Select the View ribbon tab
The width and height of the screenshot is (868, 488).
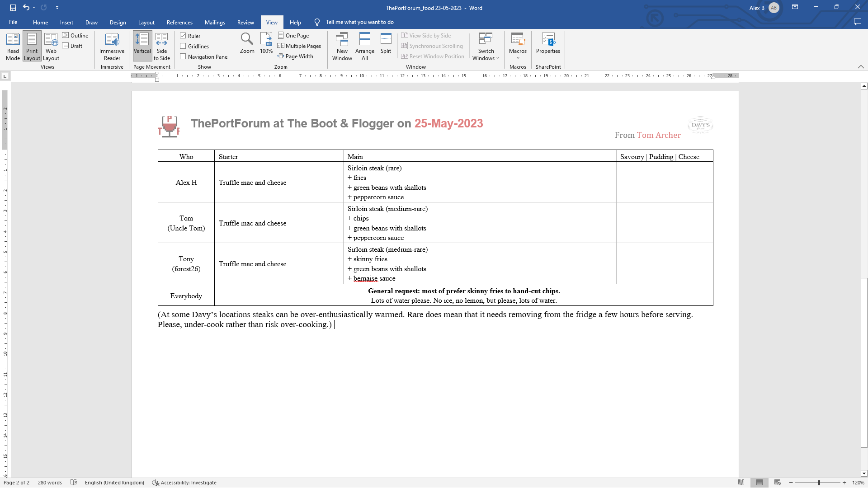click(272, 22)
